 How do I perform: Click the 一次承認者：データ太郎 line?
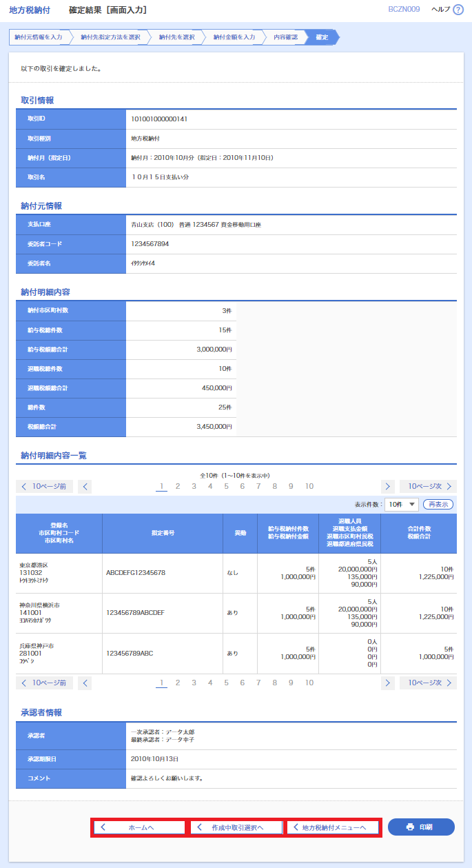pos(163,731)
